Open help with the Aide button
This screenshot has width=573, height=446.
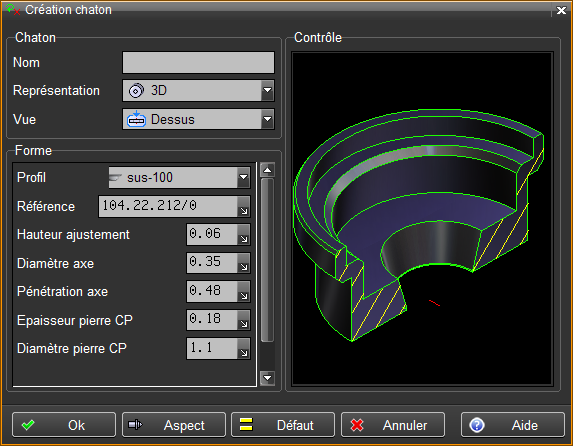[x=513, y=425]
